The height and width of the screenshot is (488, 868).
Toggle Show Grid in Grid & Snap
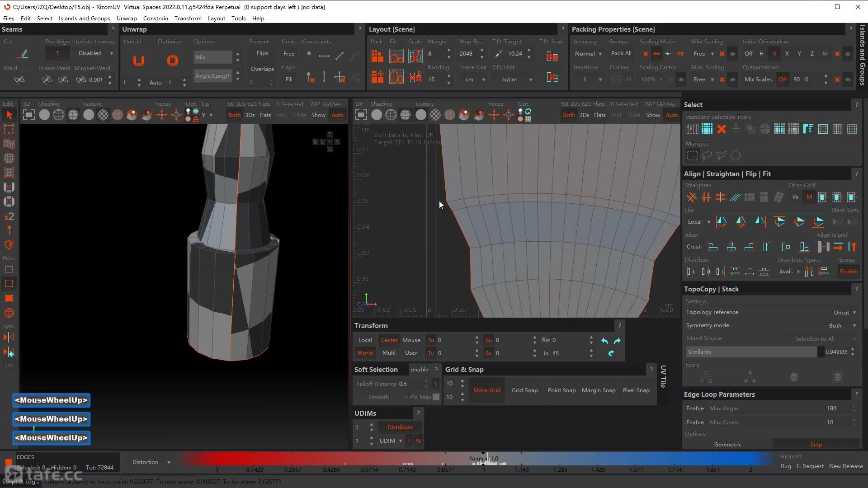(x=486, y=390)
